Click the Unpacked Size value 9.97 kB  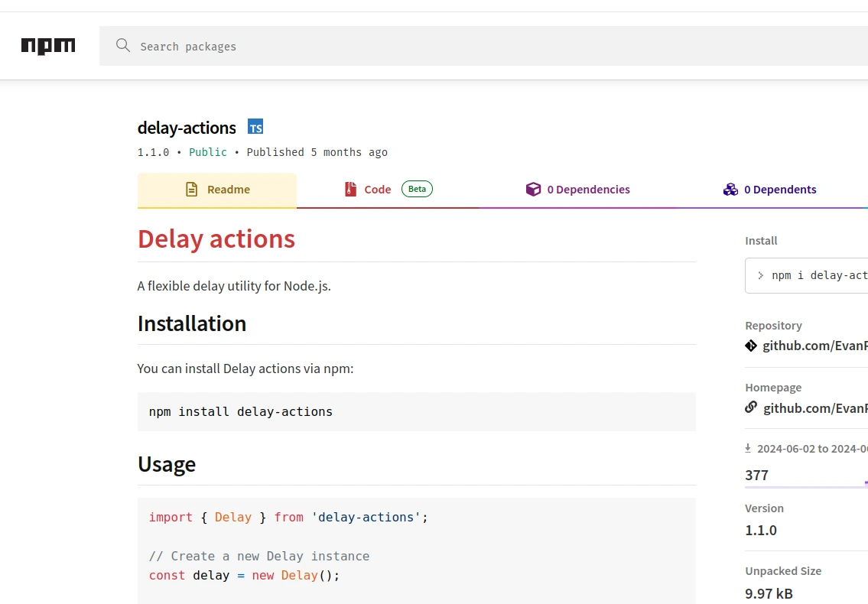click(769, 593)
